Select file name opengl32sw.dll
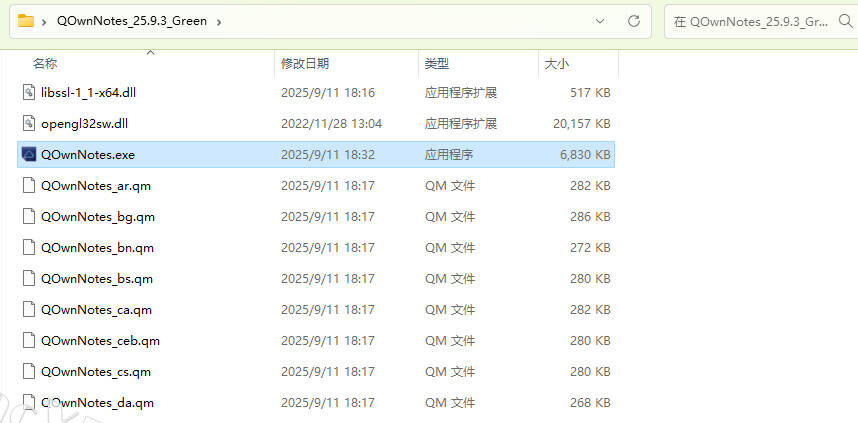This screenshot has width=858, height=423. (84, 124)
